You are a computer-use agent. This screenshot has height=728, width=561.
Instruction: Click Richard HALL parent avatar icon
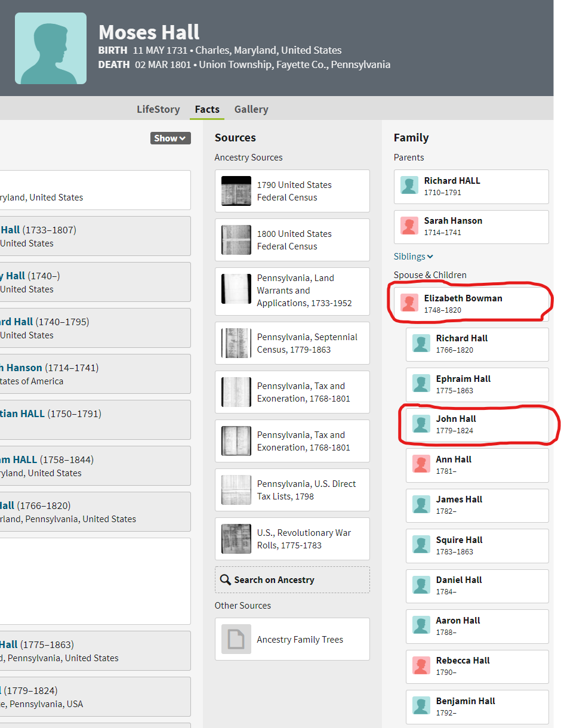click(409, 186)
